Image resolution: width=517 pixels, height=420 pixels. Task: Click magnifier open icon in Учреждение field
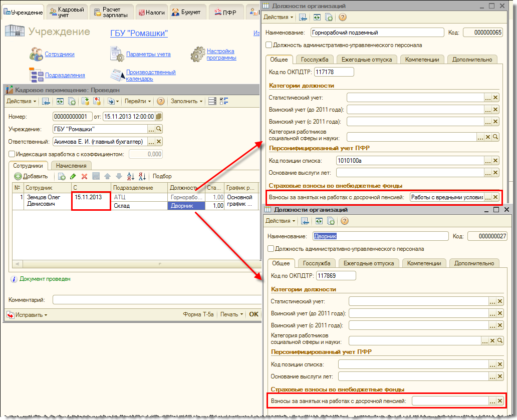[x=159, y=129]
